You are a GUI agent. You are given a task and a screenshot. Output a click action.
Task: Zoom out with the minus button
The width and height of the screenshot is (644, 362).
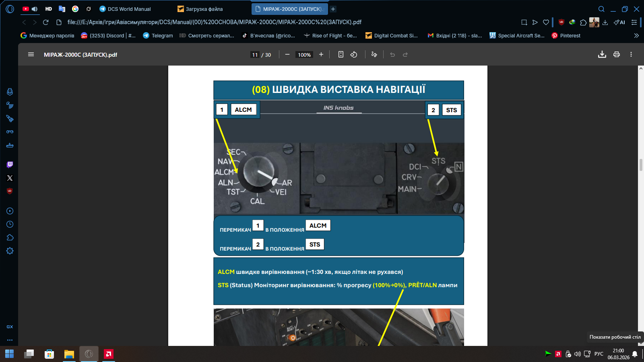(x=287, y=55)
